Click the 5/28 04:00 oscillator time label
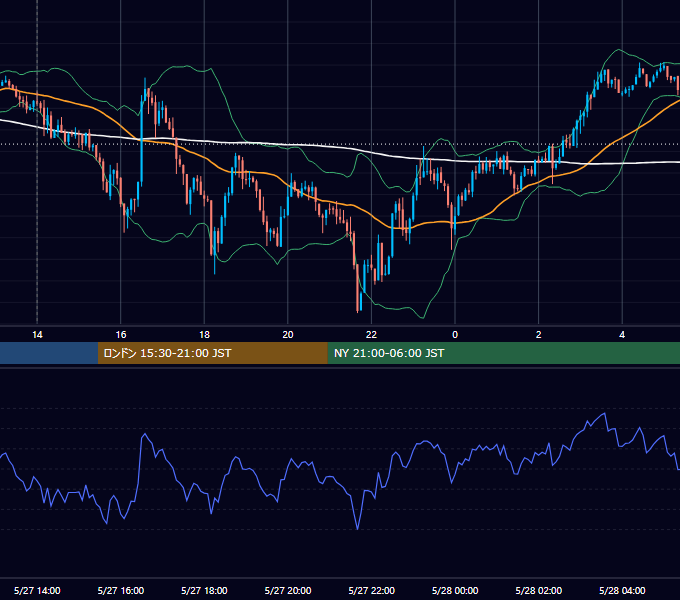This screenshot has height=600, width=680. click(x=622, y=590)
